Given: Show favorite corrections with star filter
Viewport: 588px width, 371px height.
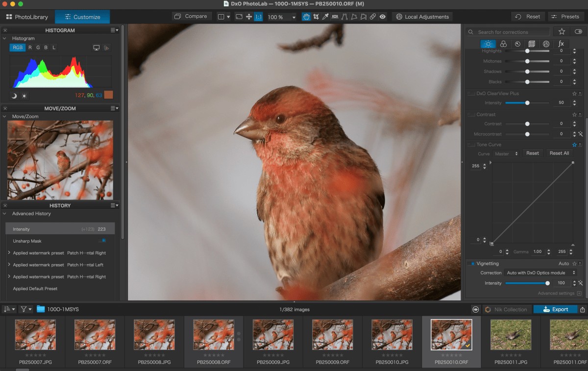Looking at the screenshot, I should pos(562,31).
